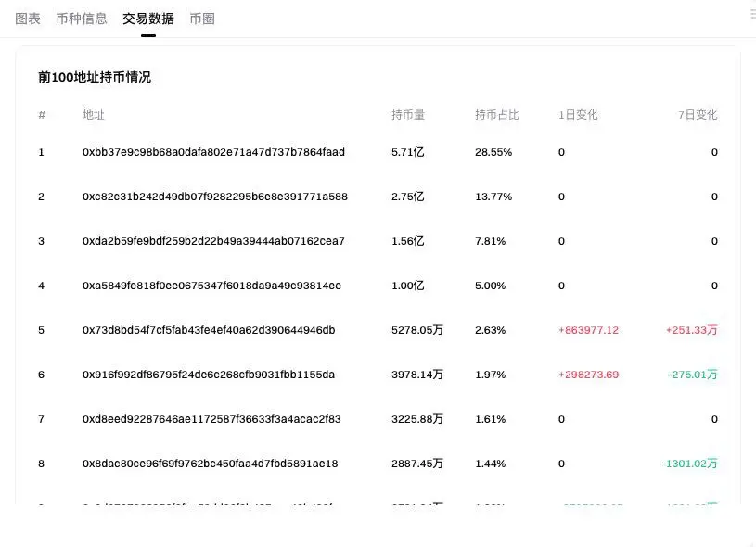Open address 0xbb37e9c98b68a0dafa802e71a47d737b7864faad

(x=213, y=152)
